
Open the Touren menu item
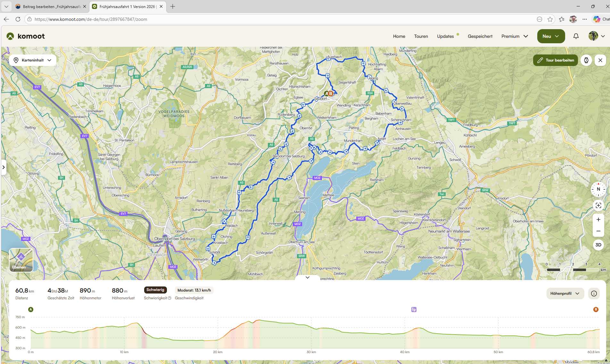[x=421, y=36]
